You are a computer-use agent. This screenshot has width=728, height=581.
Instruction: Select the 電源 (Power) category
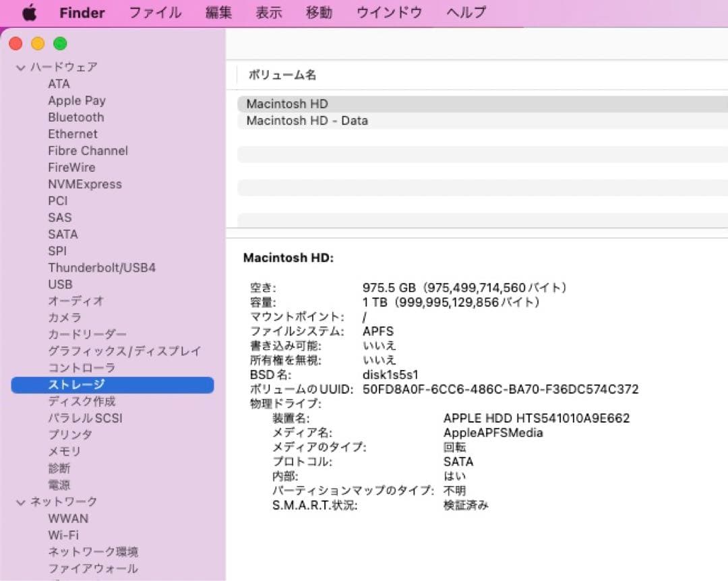tap(58, 485)
